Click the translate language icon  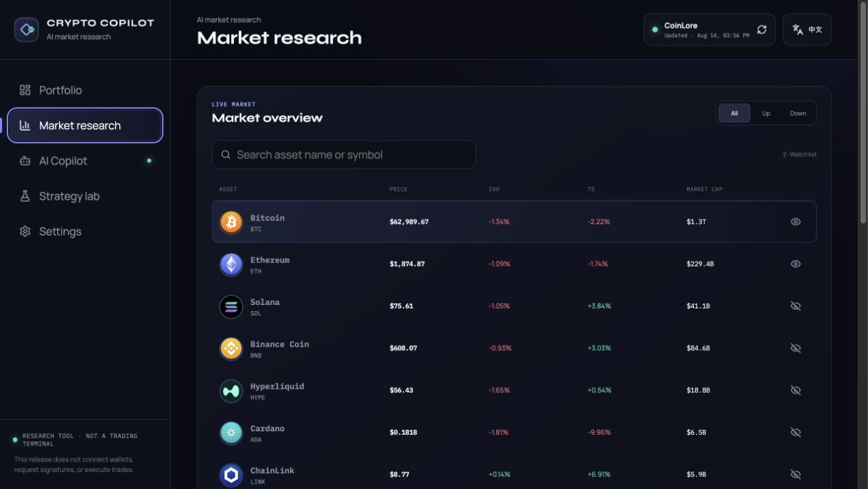click(x=797, y=30)
